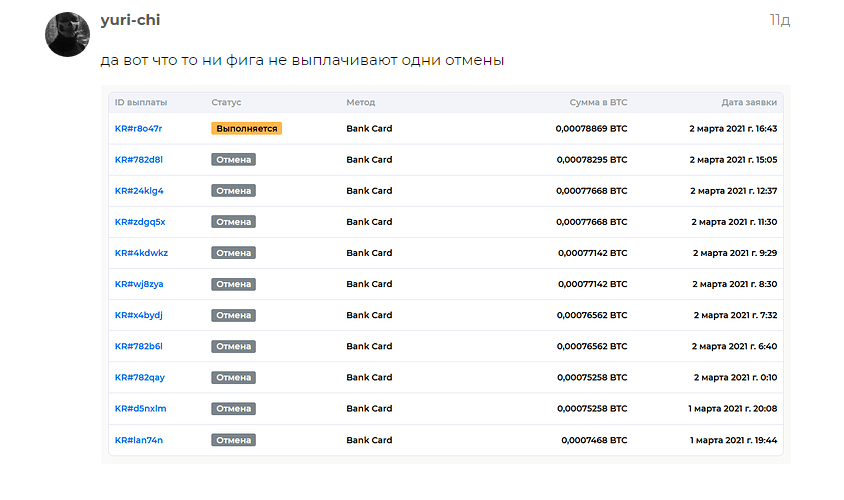The width and height of the screenshot is (844, 500).
Task: Click Отмена badge in KR#4kdwkz row
Action: (x=234, y=253)
